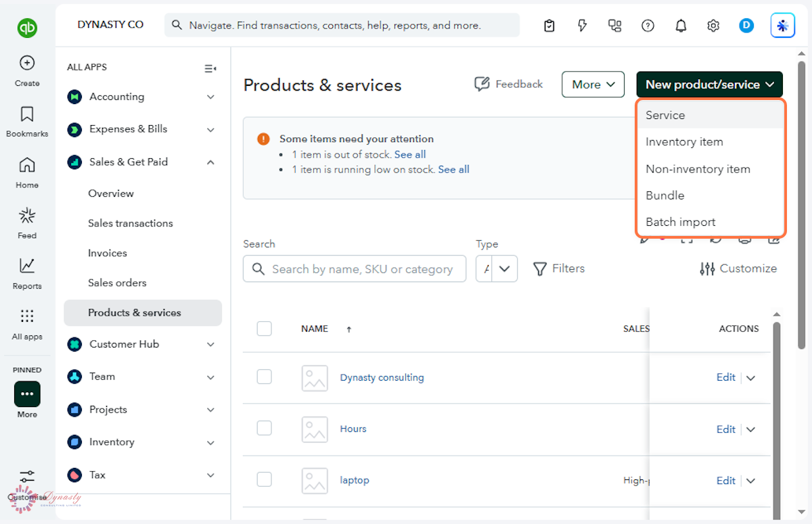The height and width of the screenshot is (524, 812).
Task: Open Invoices in the sidebar
Action: tap(108, 253)
